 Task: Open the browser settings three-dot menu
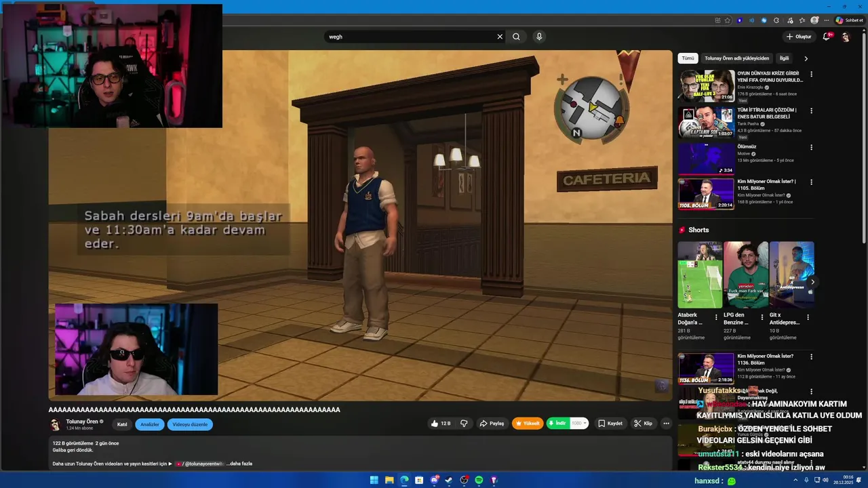[826, 20]
